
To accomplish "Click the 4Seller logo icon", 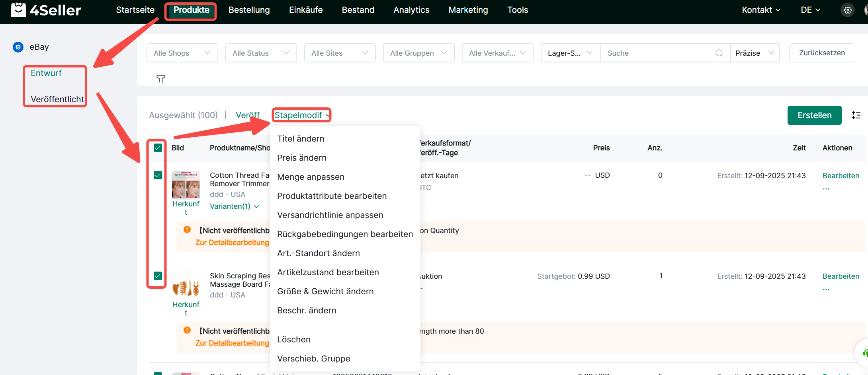I will coord(18,10).
